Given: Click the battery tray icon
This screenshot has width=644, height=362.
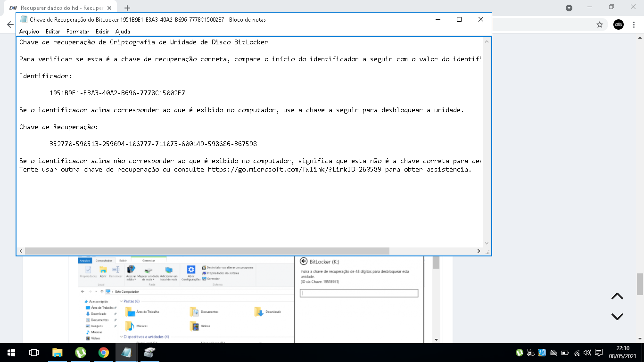Looking at the screenshot, I should [565, 352].
